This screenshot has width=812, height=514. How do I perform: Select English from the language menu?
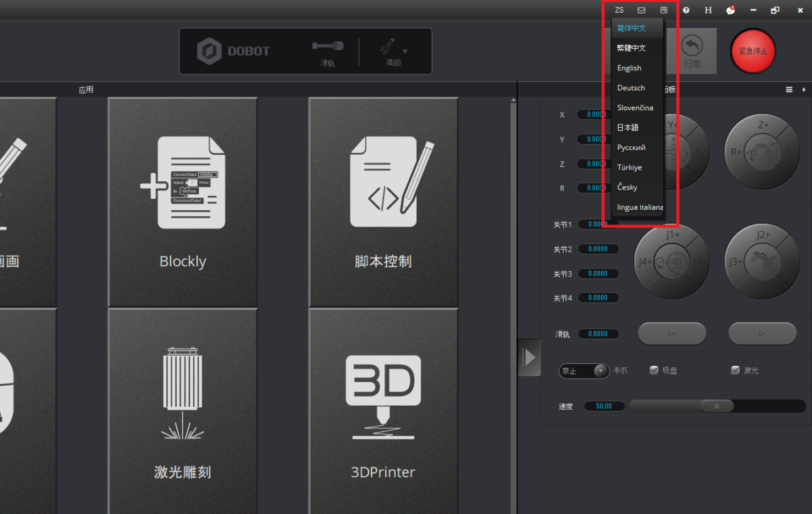629,68
